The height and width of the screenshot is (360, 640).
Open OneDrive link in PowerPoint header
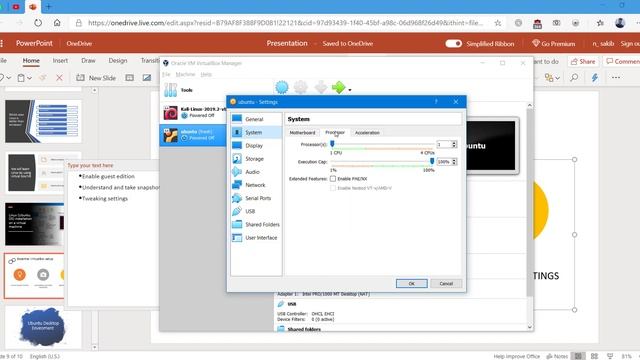pos(79,43)
